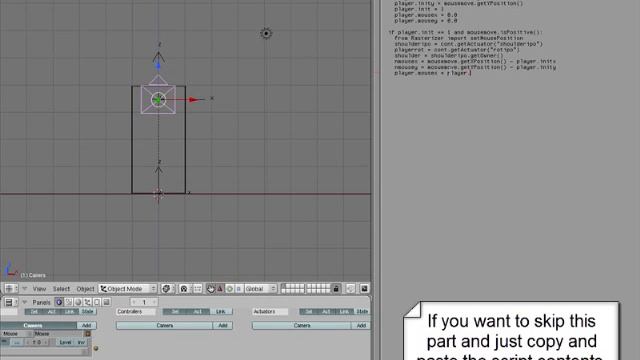Toggle Sel filter in Actuators column

(x=309, y=311)
